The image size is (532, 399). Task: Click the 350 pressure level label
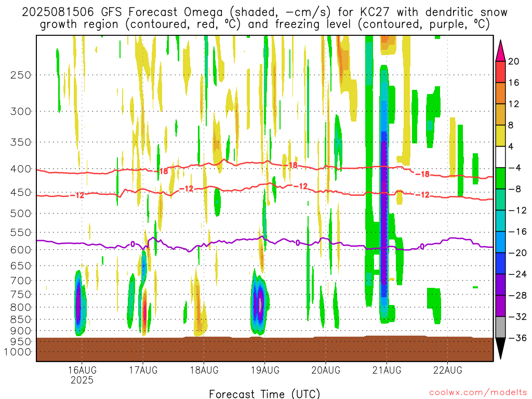tap(21, 142)
